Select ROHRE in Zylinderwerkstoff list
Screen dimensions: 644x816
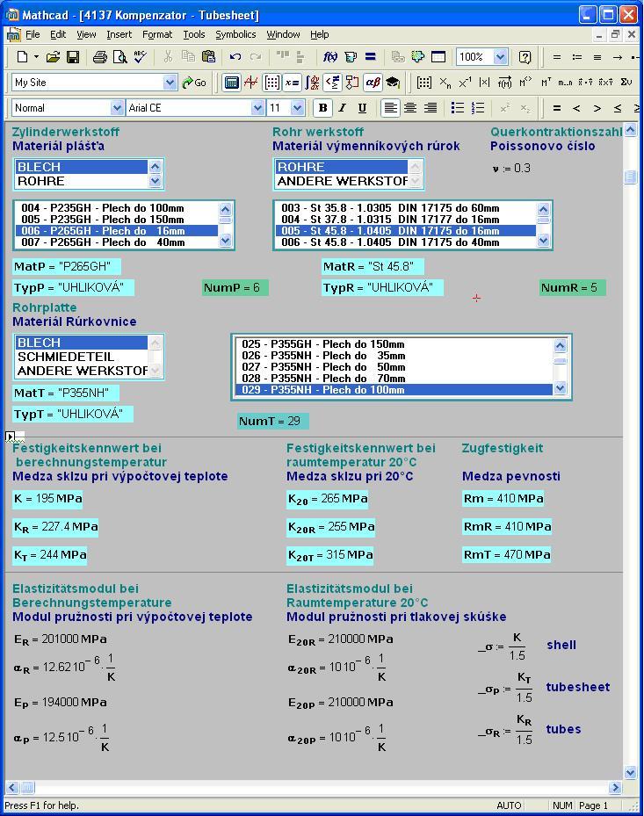click(82, 181)
